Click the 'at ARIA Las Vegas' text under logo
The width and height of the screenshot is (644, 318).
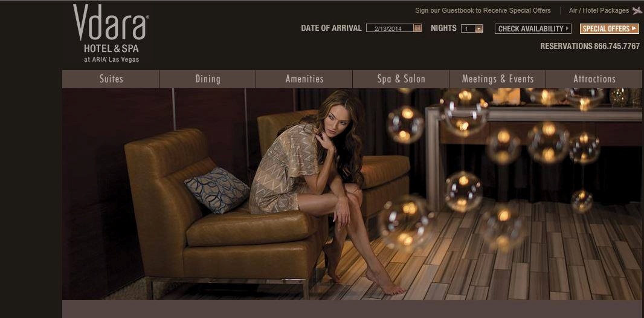point(111,60)
